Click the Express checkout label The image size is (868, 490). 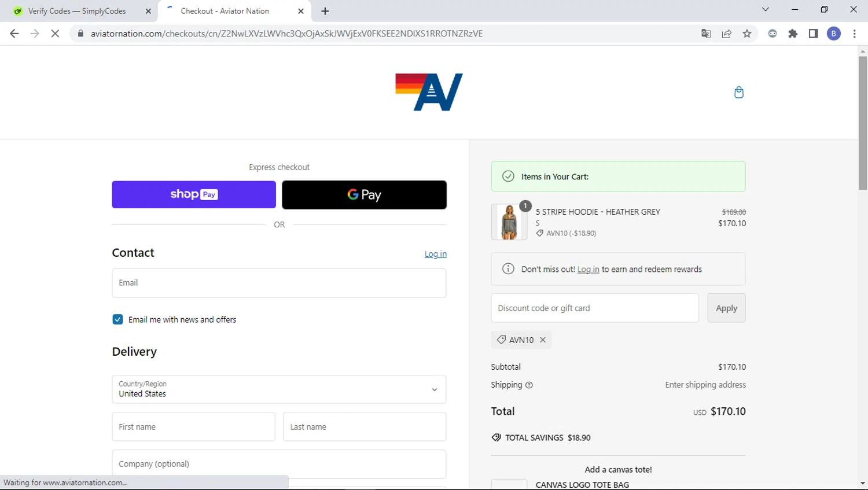tap(279, 167)
